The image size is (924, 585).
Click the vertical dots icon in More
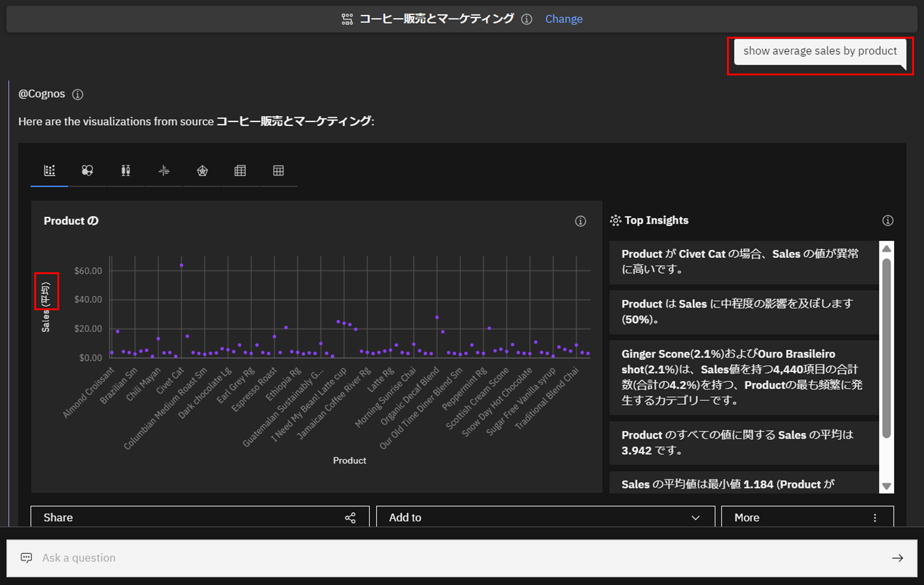[x=875, y=518]
